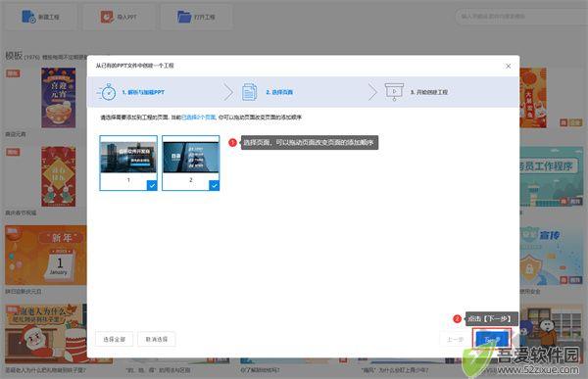Select the slide 1 thumbnail image
The image size is (588, 379).
(x=128, y=158)
